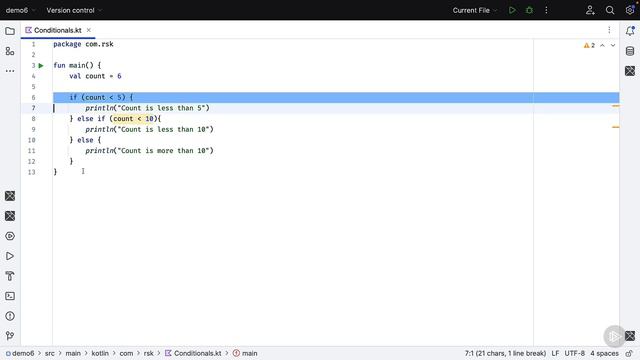640x360 pixels.
Task: Open the warnings count inspection widget
Action: 589,45
